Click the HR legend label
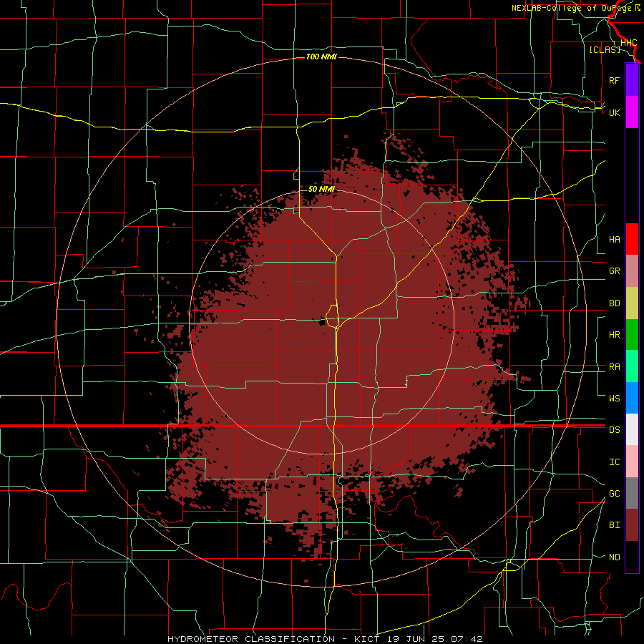644x644 pixels. pos(614,335)
